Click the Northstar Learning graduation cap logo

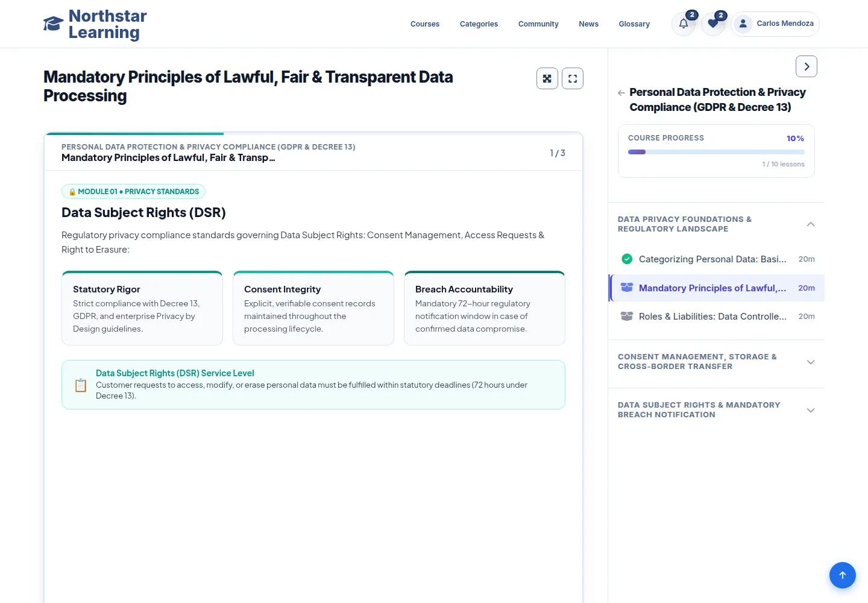click(53, 24)
